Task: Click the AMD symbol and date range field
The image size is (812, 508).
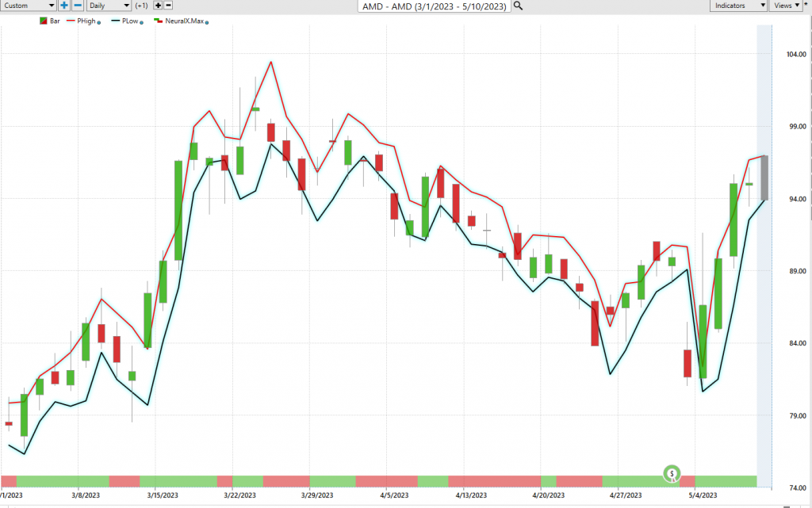Action: point(434,6)
